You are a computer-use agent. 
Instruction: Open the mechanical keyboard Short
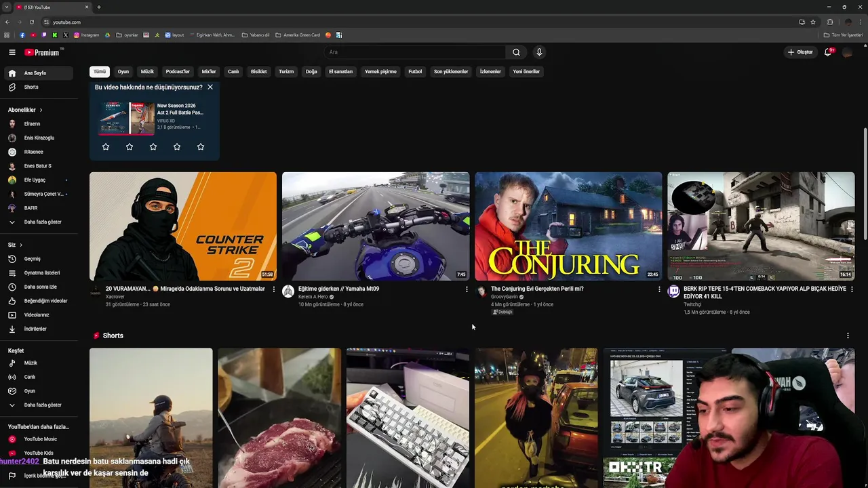pos(408,418)
